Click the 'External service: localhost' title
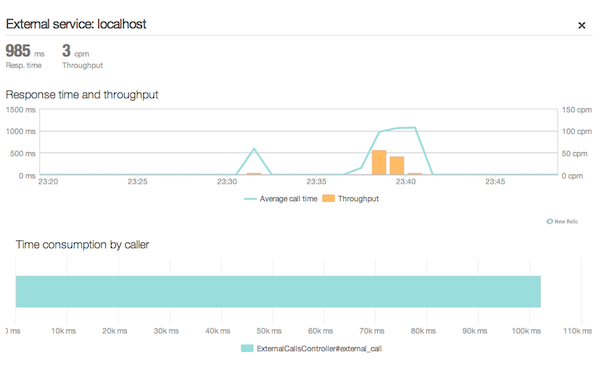This screenshot has height=366, width=600. tap(76, 24)
